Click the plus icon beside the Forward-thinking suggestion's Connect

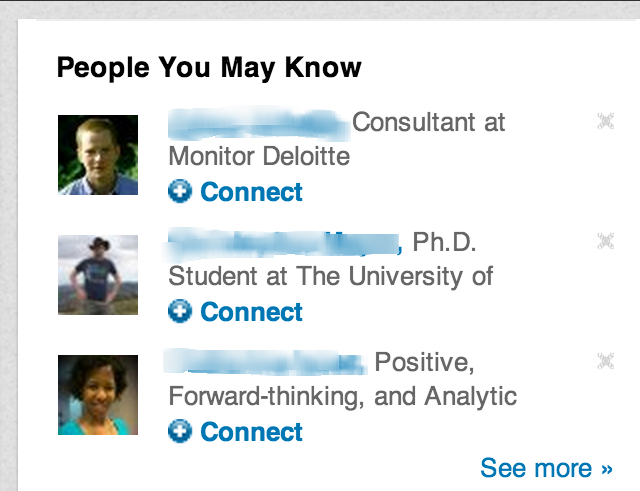180,432
